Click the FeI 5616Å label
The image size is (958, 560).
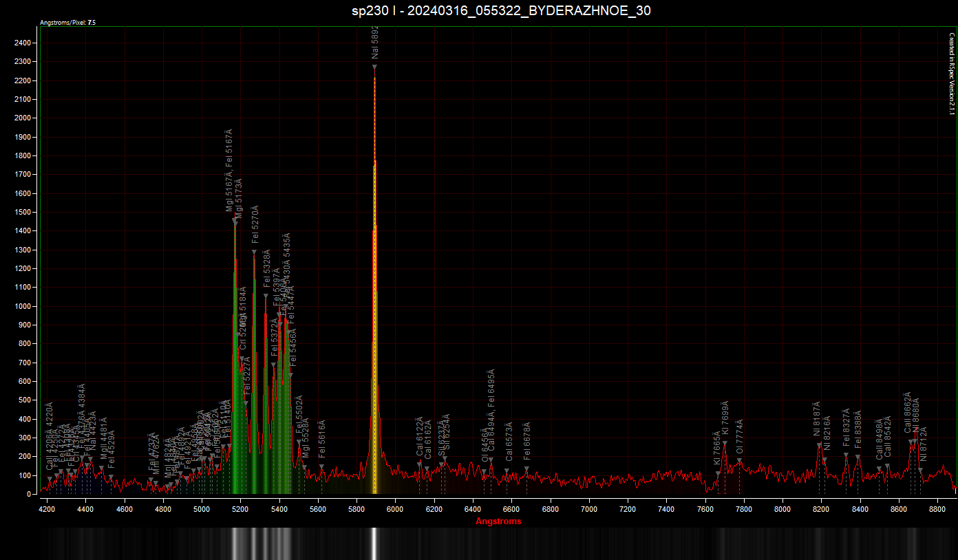click(322, 439)
